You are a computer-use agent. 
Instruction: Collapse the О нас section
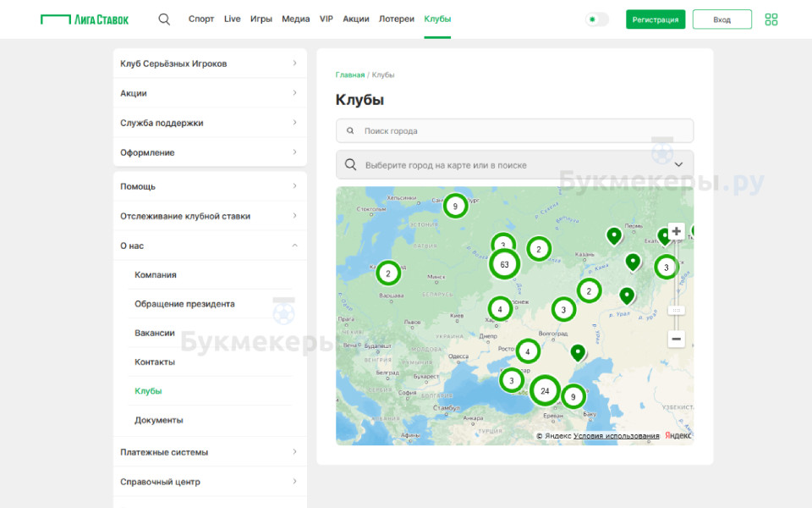210,246
